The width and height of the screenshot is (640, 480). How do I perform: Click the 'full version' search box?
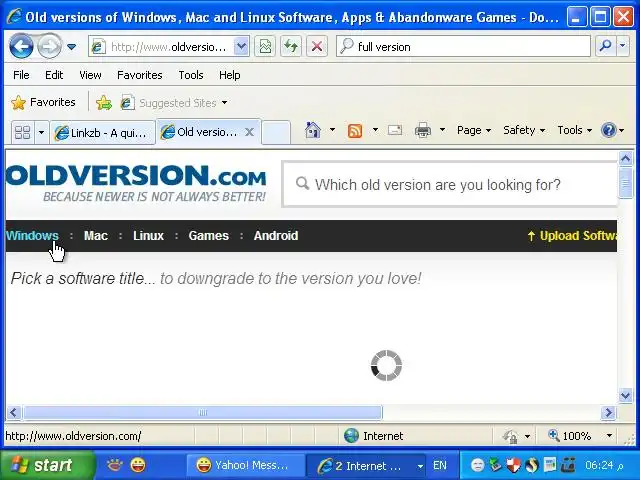(463, 47)
